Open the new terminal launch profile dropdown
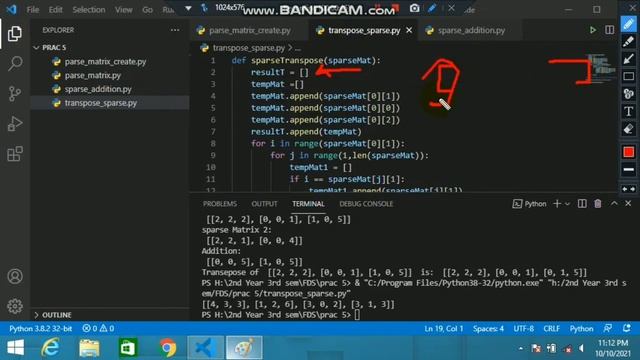Screen dimensions: 640x360 coord(567,204)
